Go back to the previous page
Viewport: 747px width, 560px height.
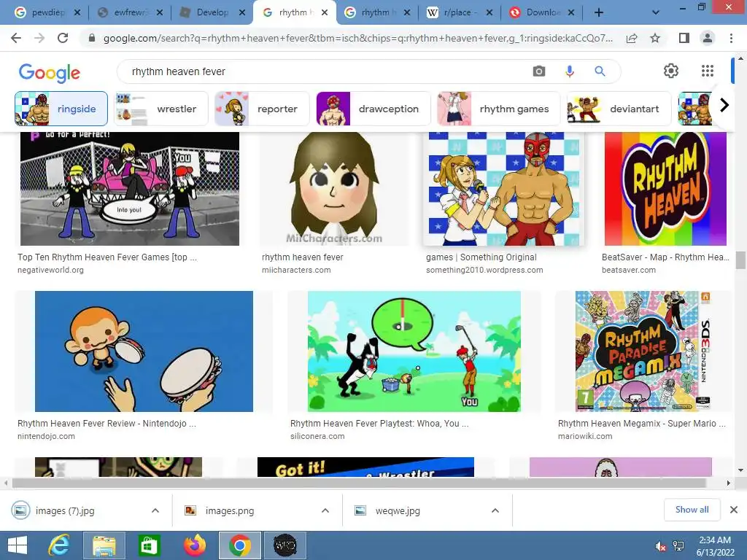(x=16, y=38)
